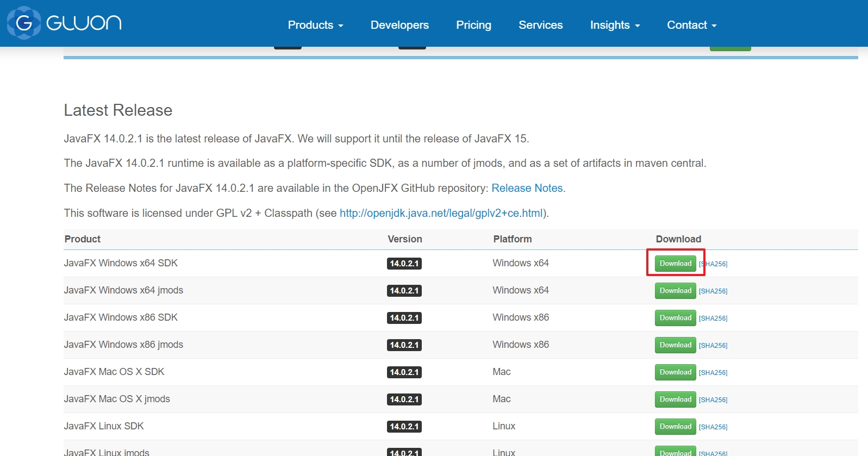Click 'Mac' platform cell in Mac SDK row
Screen dimensions: 868x456
(502, 372)
